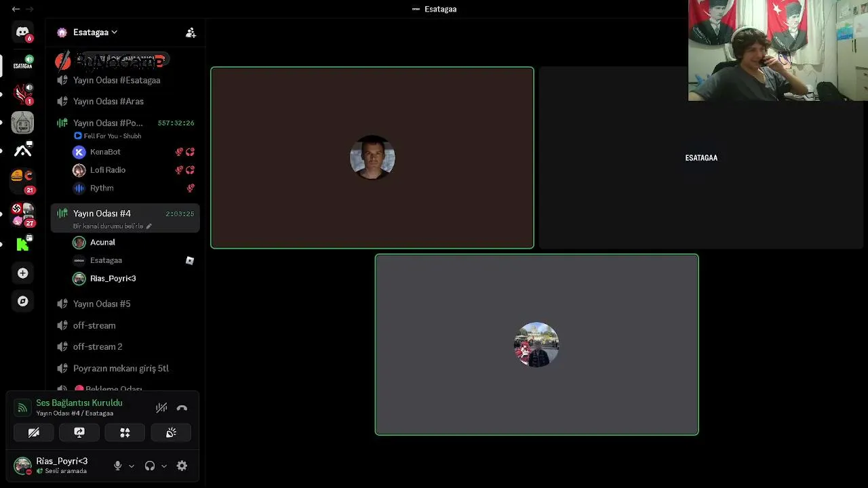Mute microphone in user panel
This screenshot has height=488, width=868.
[x=117, y=466]
